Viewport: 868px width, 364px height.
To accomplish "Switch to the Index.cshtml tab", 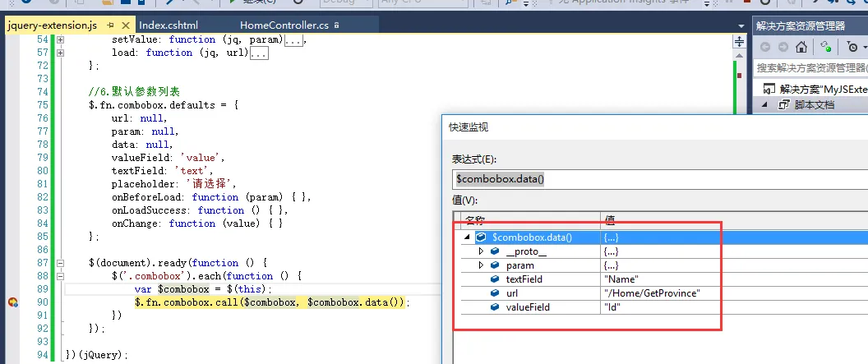I will (x=169, y=25).
